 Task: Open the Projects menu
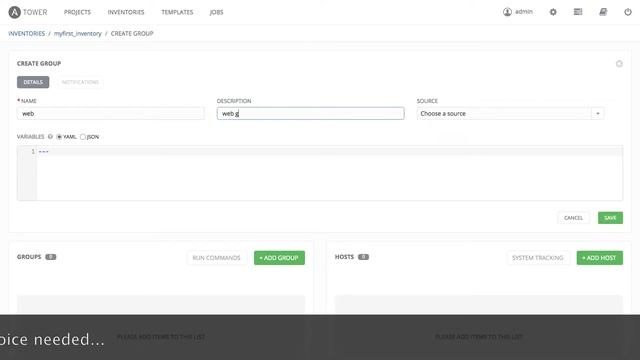click(x=77, y=12)
